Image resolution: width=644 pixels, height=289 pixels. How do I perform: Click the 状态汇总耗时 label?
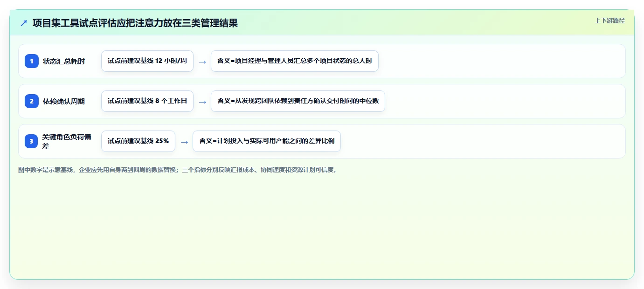click(64, 61)
